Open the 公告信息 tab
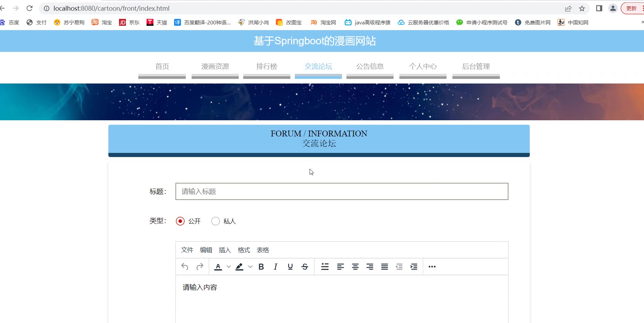 tap(370, 67)
